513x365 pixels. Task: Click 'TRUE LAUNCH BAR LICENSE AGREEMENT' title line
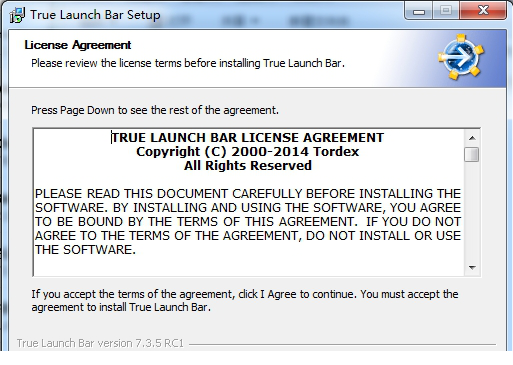pyautogui.click(x=247, y=138)
